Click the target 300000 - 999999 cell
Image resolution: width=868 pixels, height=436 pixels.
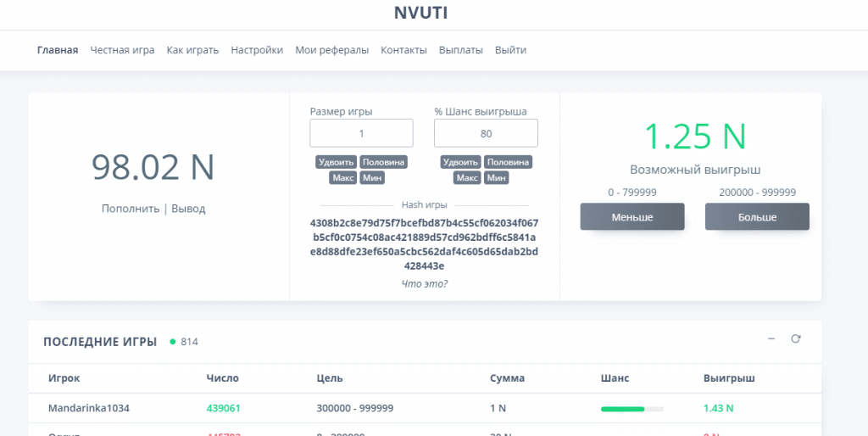355,408
